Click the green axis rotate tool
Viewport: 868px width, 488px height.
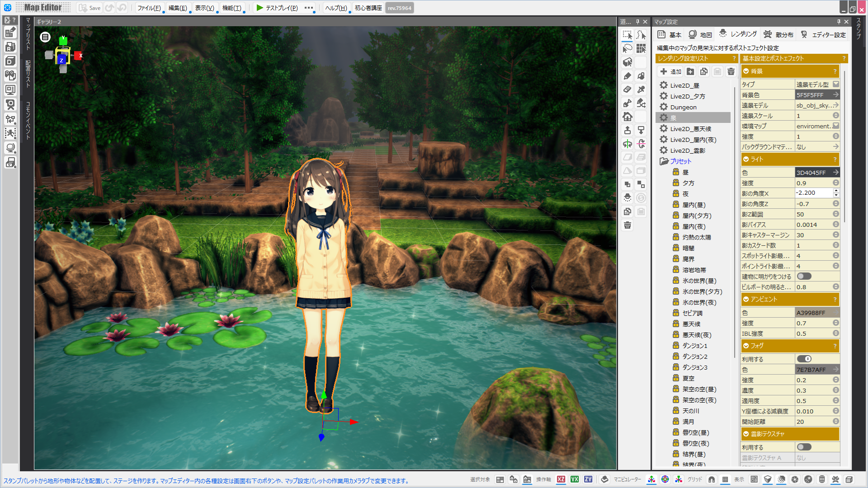(627, 144)
